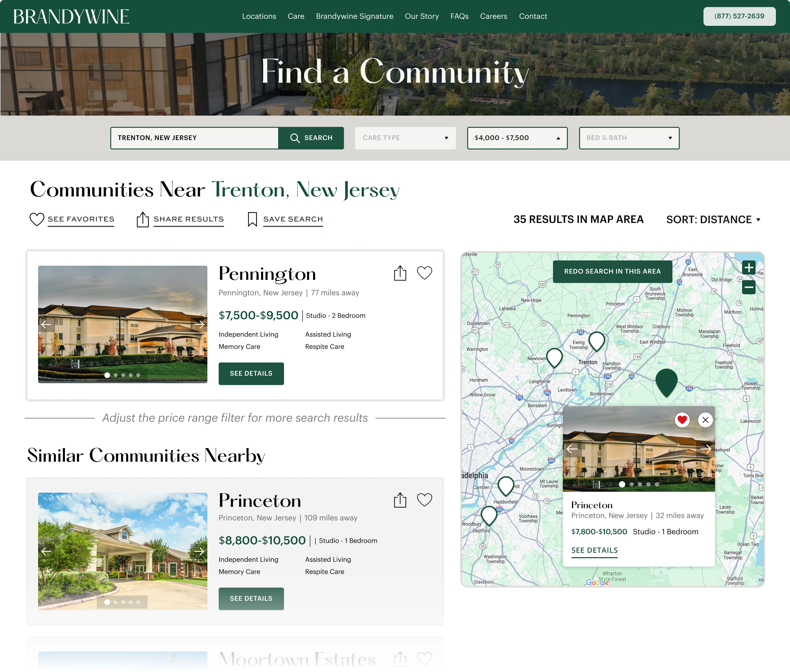Open the $4,000 - $7,500 price dropdown
This screenshot has width=790, height=672.
click(x=517, y=138)
